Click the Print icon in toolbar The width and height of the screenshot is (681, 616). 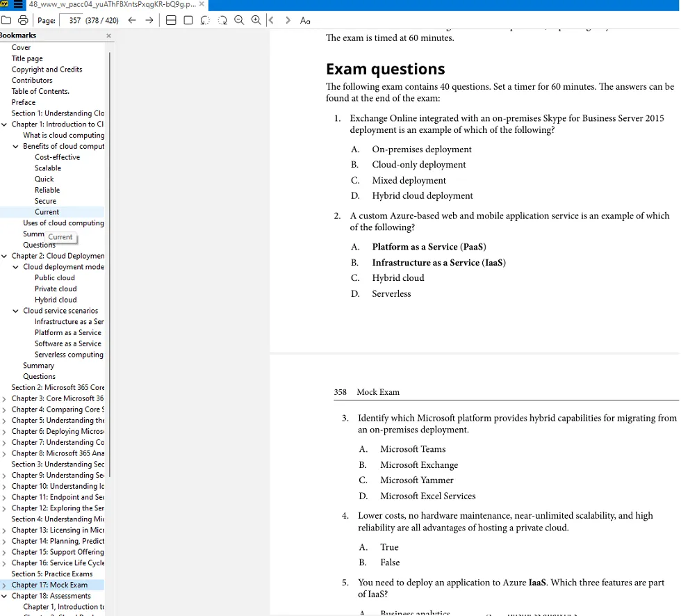[x=23, y=20]
